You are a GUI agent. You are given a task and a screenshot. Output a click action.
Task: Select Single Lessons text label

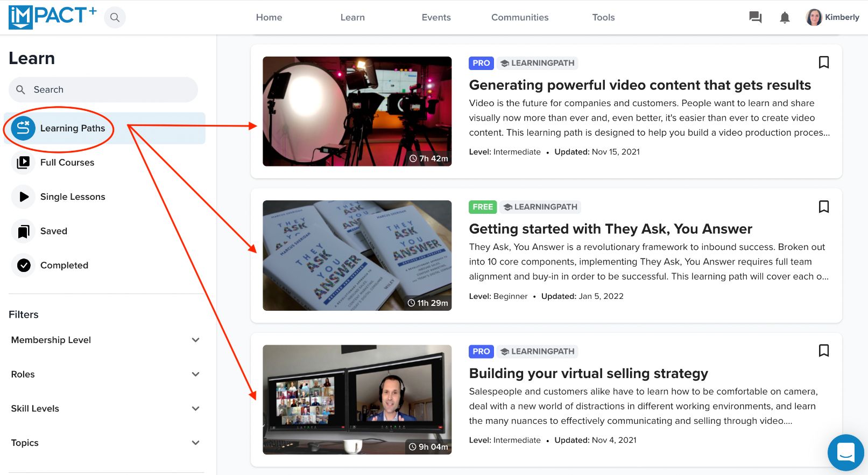pos(73,197)
